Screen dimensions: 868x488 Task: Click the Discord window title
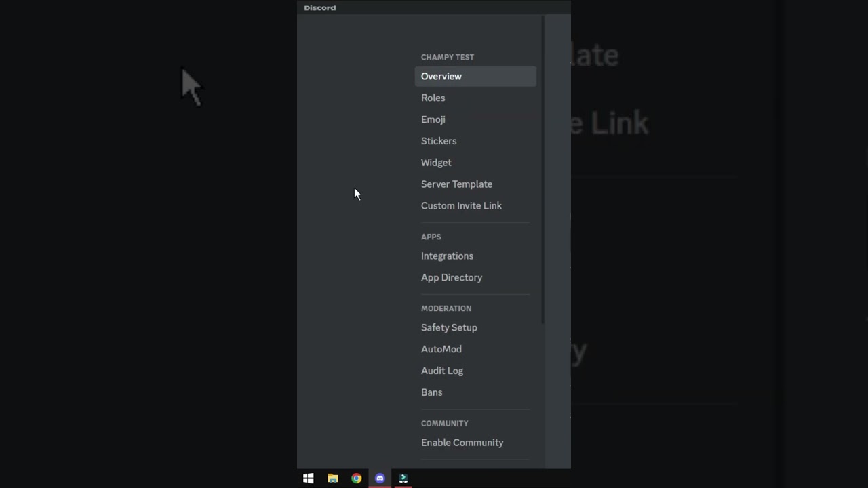pyautogui.click(x=320, y=8)
